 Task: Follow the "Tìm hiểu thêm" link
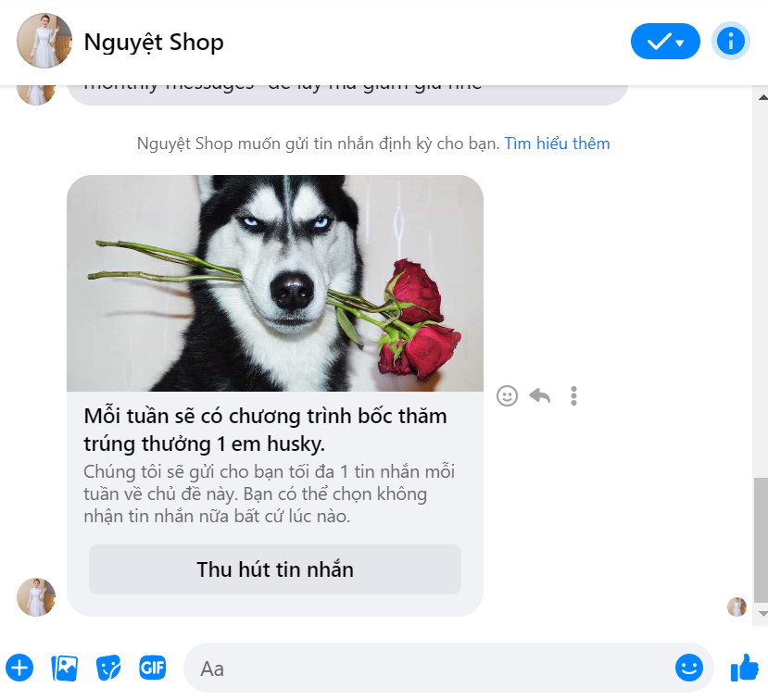[557, 144]
